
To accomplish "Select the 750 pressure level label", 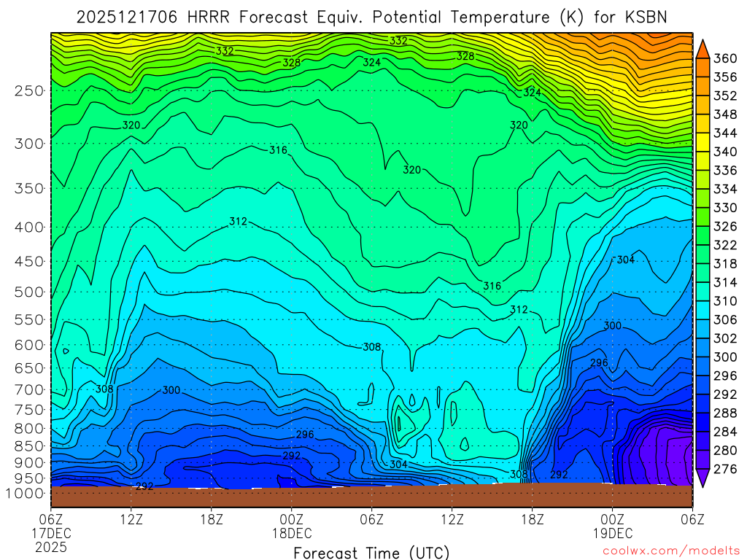I will 29,410.
